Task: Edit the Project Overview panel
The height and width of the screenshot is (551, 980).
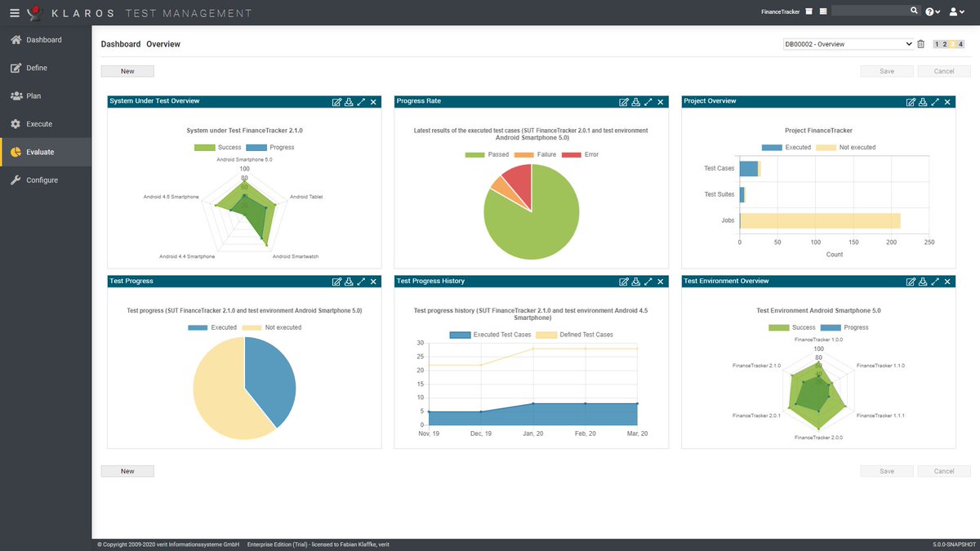Action: point(911,102)
